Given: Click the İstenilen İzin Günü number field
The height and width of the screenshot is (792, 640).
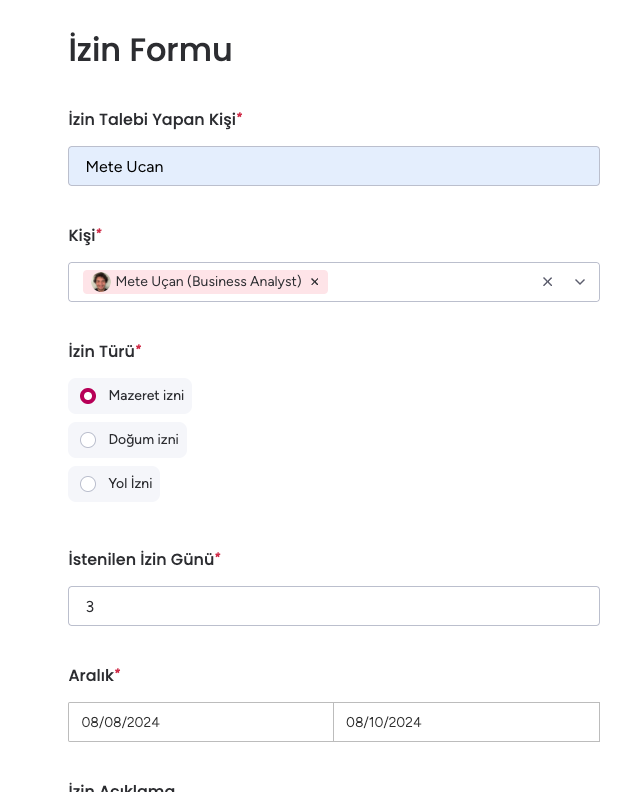Looking at the screenshot, I should [x=334, y=606].
